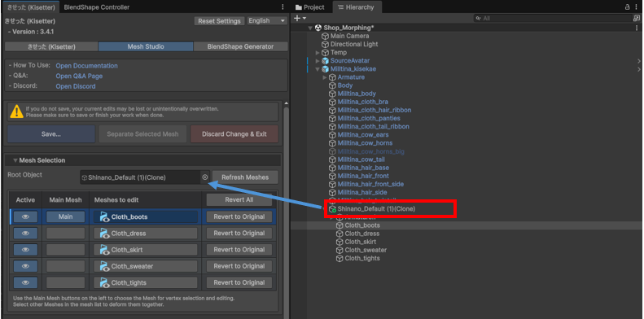Image resolution: width=644 pixels, height=319 pixels.
Task: Revert Cloth_skirt to Original
Action: pyautogui.click(x=239, y=250)
